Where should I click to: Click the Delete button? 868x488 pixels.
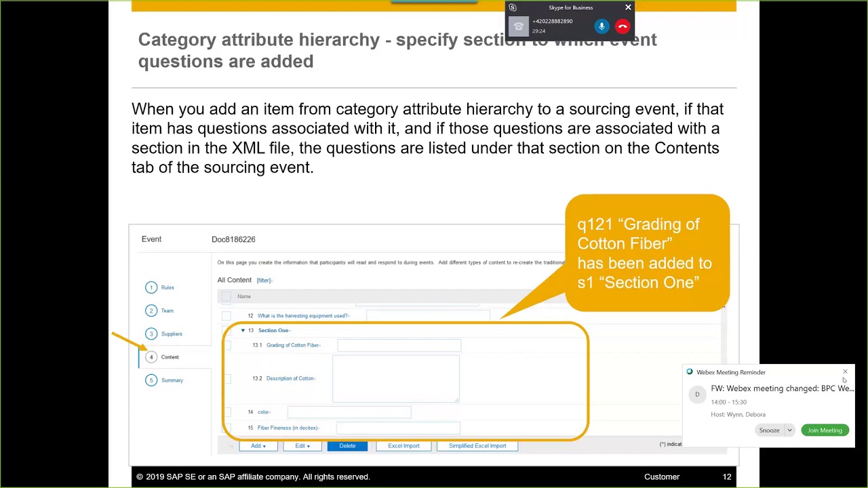347,446
